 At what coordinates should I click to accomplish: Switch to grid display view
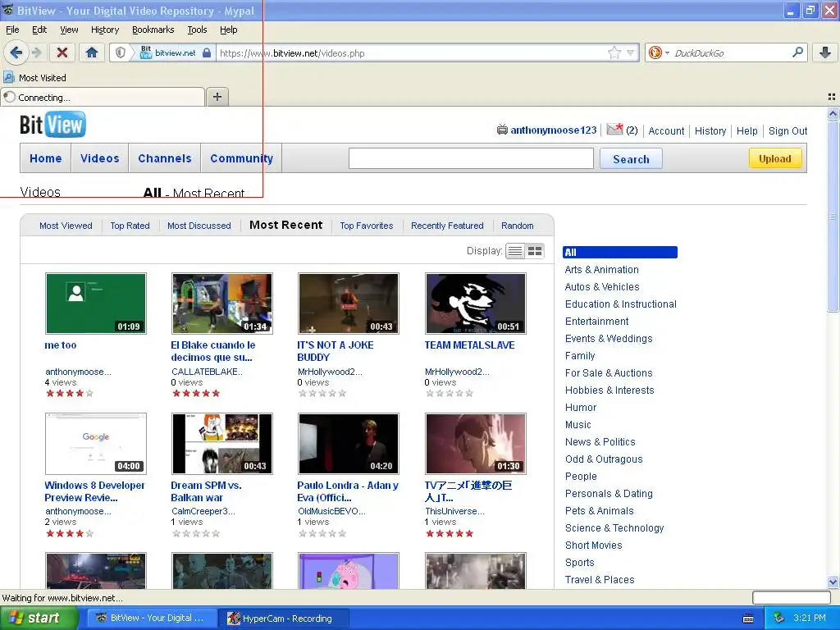click(535, 251)
